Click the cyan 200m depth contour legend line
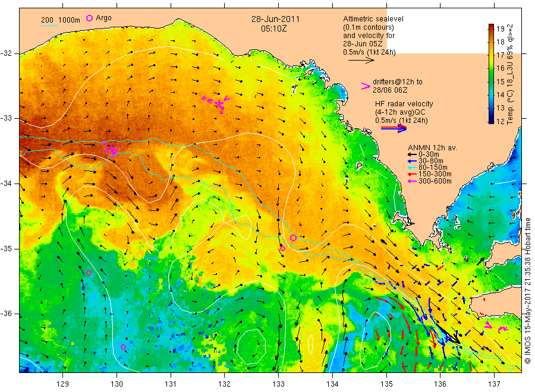 coord(49,26)
